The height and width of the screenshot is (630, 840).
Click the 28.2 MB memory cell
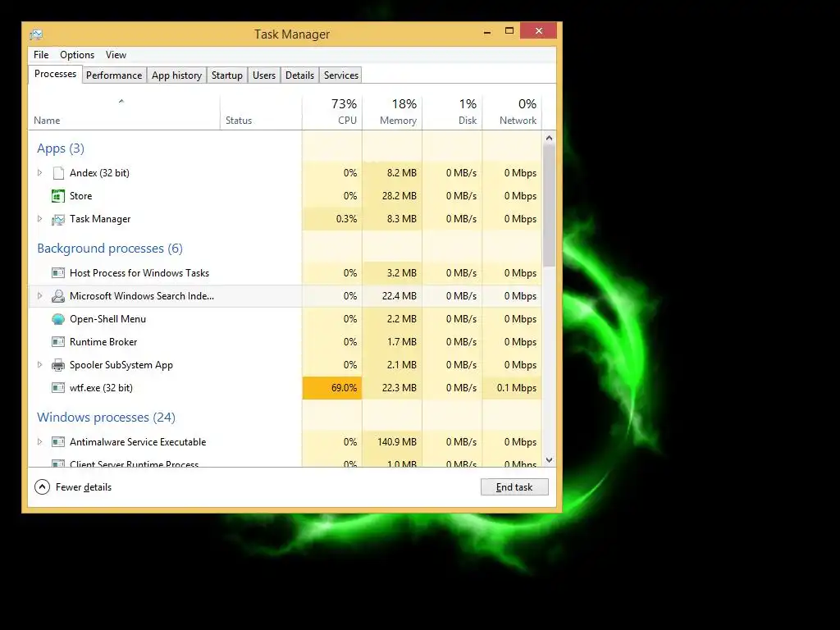pyautogui.click(x=392, y=196)
